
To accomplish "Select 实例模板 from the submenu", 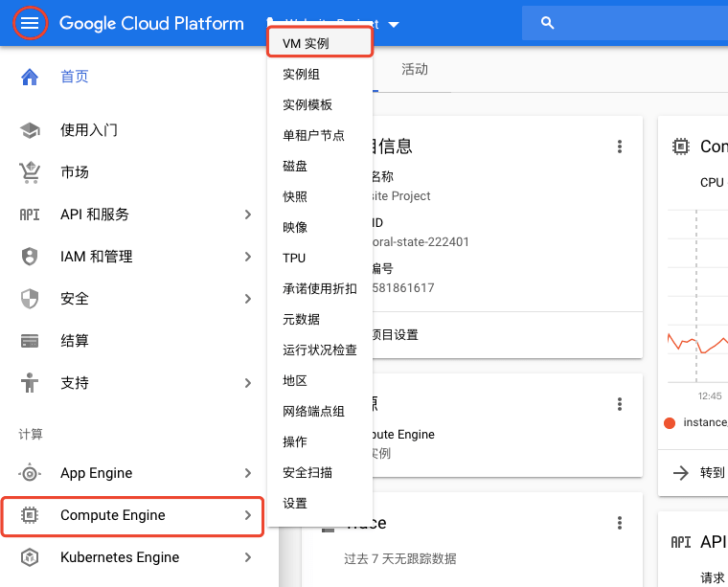I will pos(320,105).
